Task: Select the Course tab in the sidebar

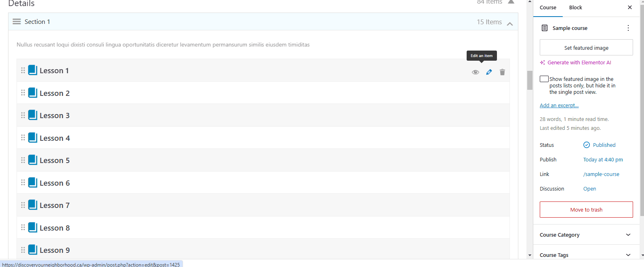Action: 548,8
